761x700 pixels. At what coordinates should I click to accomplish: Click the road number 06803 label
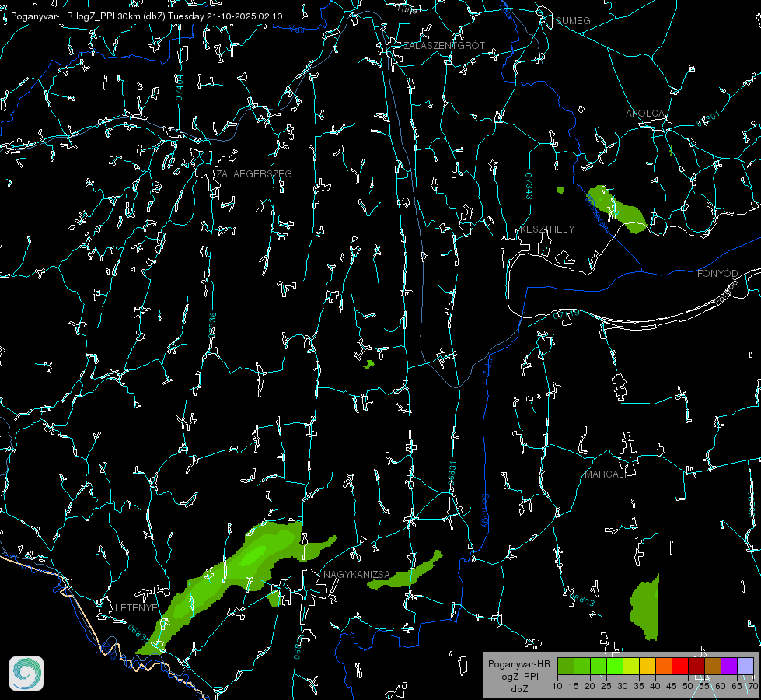[x=581, y=599]
